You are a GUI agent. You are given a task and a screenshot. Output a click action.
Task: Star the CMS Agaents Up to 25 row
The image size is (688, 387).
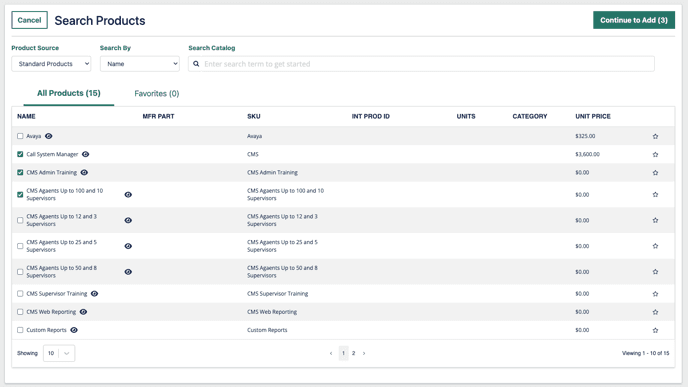[655, 246]
